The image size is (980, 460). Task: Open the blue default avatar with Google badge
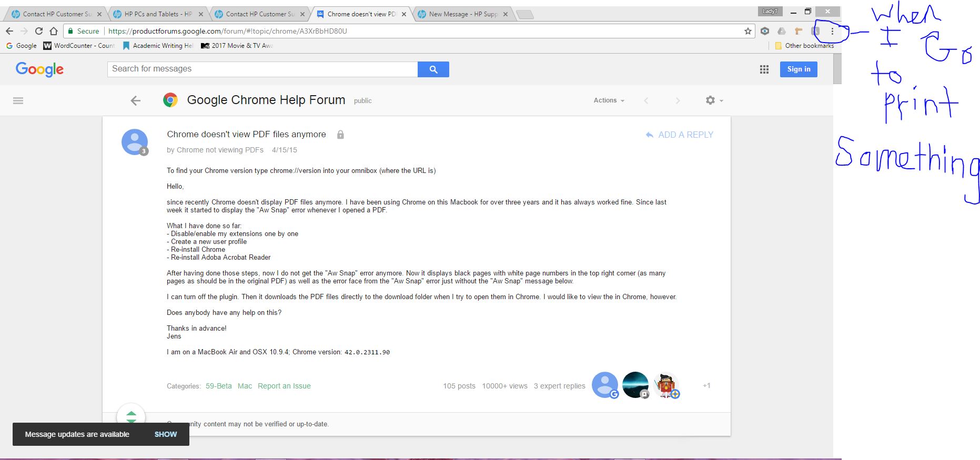pos(605,385)
